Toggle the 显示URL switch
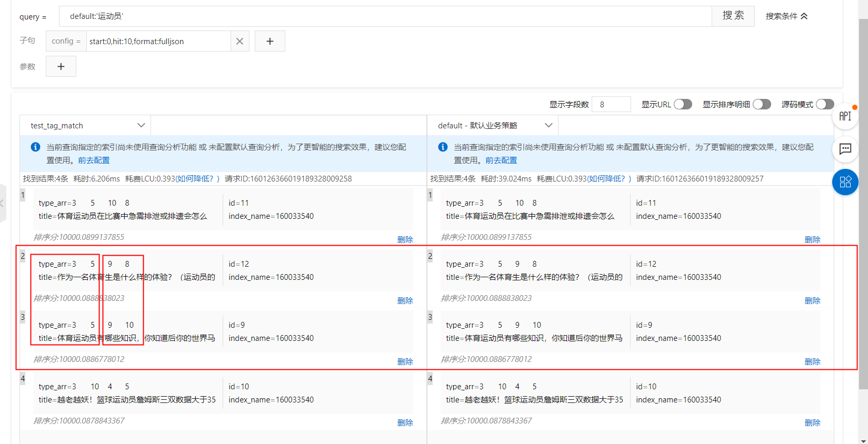 tap(683, 104)
